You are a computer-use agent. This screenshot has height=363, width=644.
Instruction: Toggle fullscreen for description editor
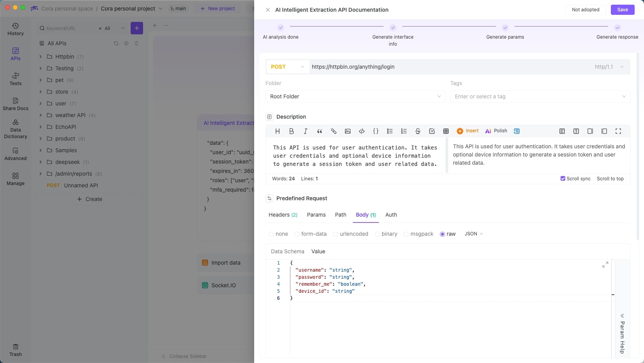[618, 131]
